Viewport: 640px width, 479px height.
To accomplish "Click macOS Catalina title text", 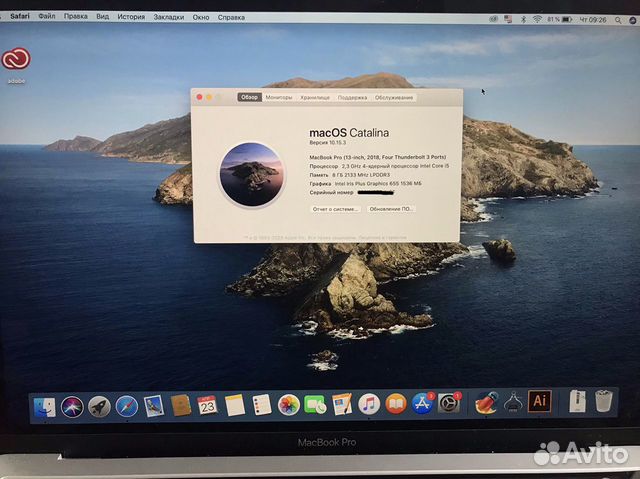I will tap(349, 133).
